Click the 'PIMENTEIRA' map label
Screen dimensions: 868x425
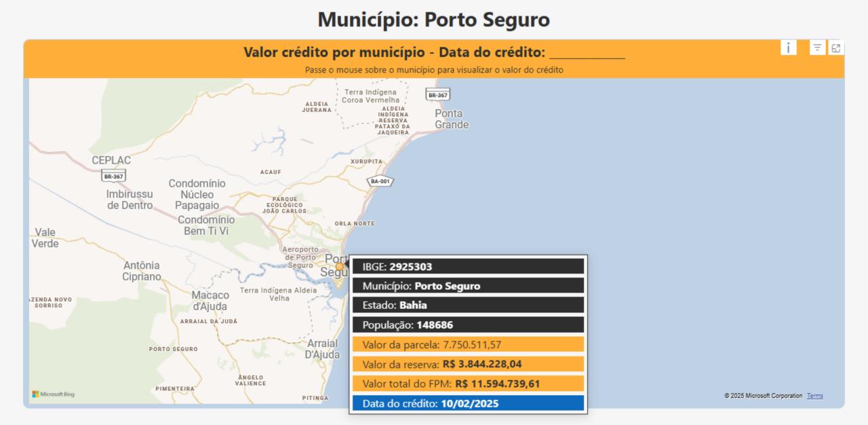tap(174, 389)
